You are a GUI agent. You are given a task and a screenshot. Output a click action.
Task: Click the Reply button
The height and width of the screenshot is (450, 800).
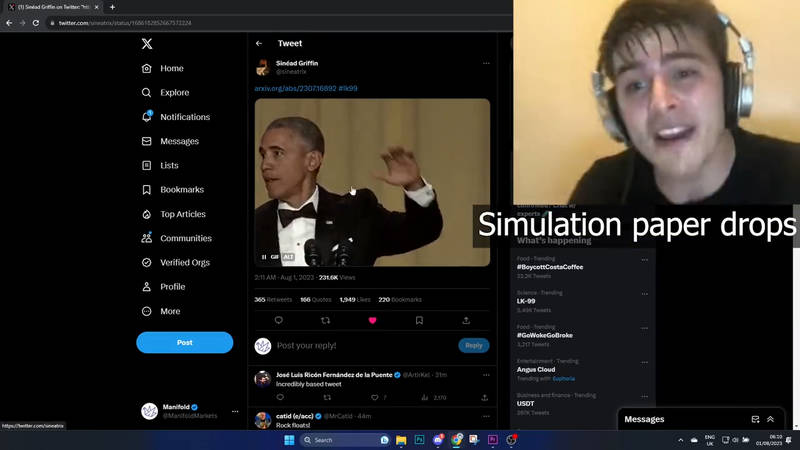[474, 345]
